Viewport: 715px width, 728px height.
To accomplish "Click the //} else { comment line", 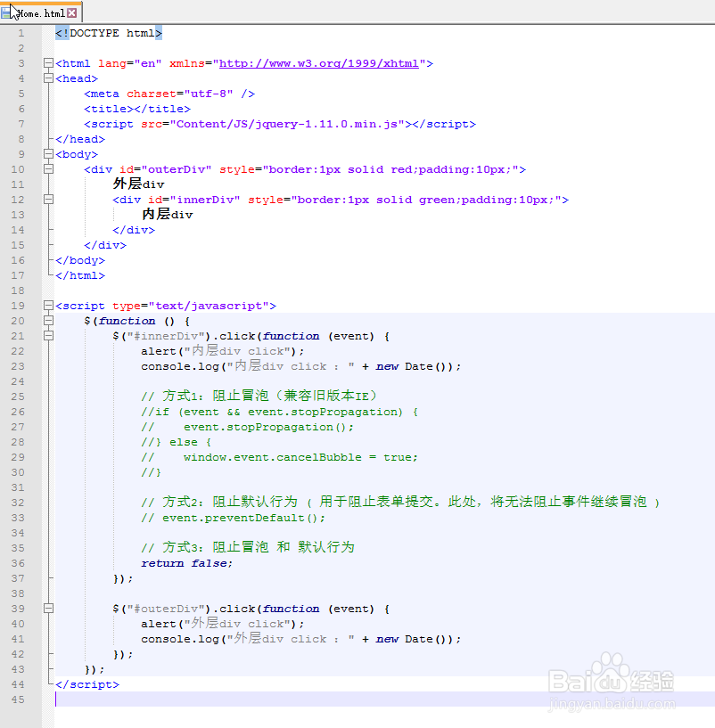I will point(177,442).
